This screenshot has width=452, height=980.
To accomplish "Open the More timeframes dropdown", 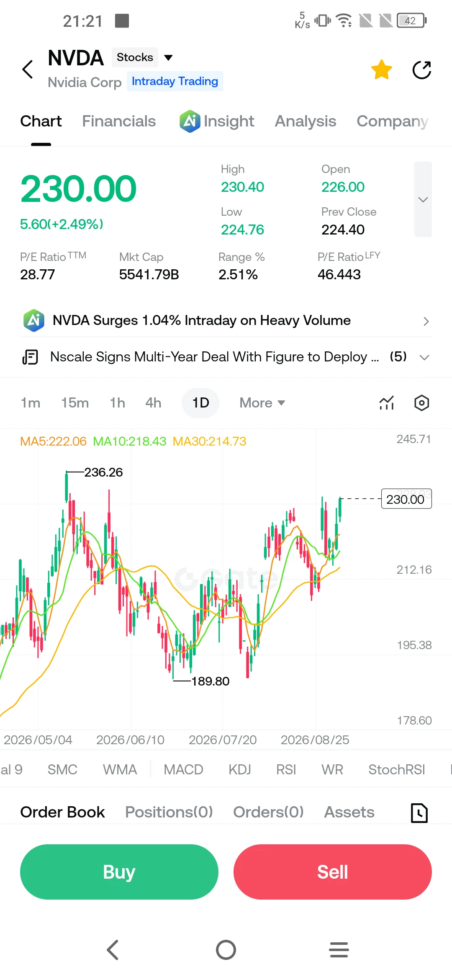I will [262, 403].
